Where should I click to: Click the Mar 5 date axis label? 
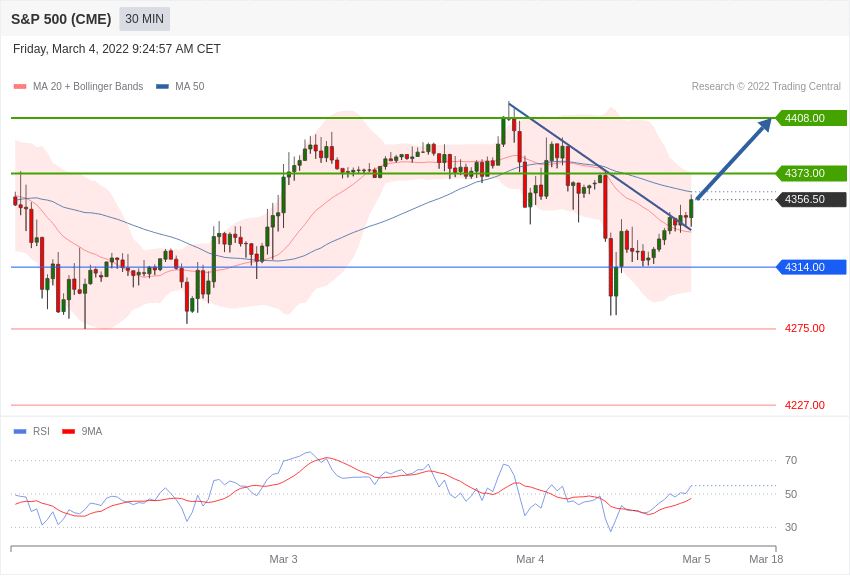click(x=696, y=559)
